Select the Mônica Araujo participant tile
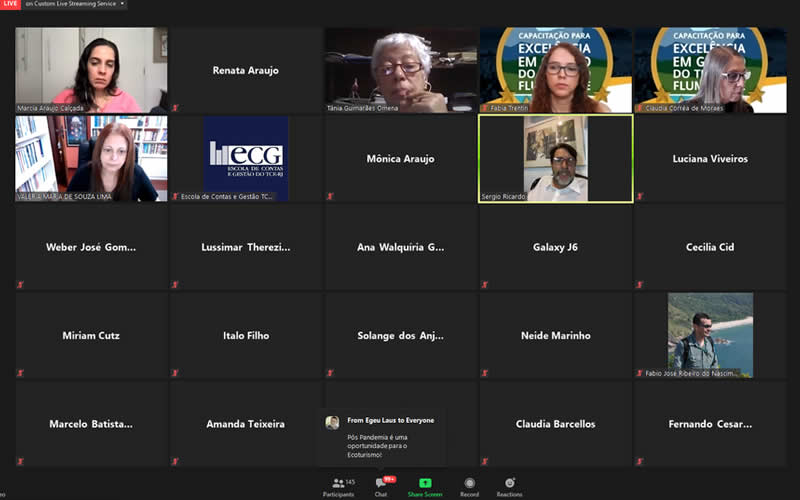The width and height of the screenshot is (800, 500). [400, 159]
